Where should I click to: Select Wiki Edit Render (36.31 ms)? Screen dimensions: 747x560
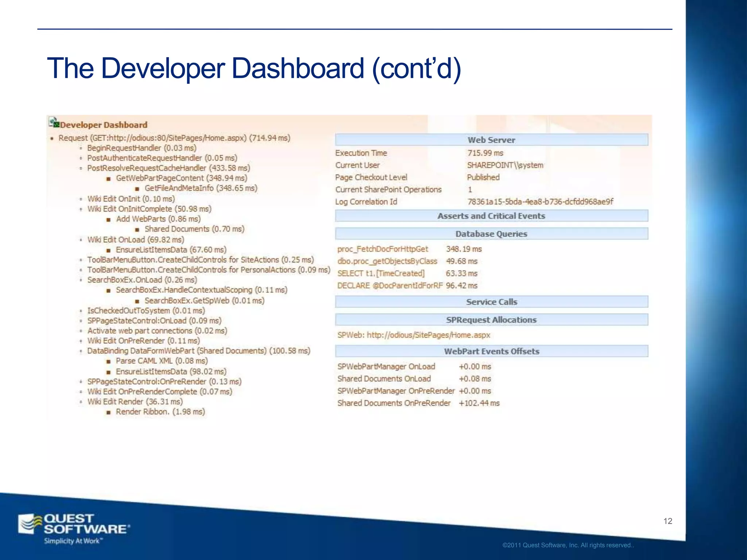[x=135, y=401]
